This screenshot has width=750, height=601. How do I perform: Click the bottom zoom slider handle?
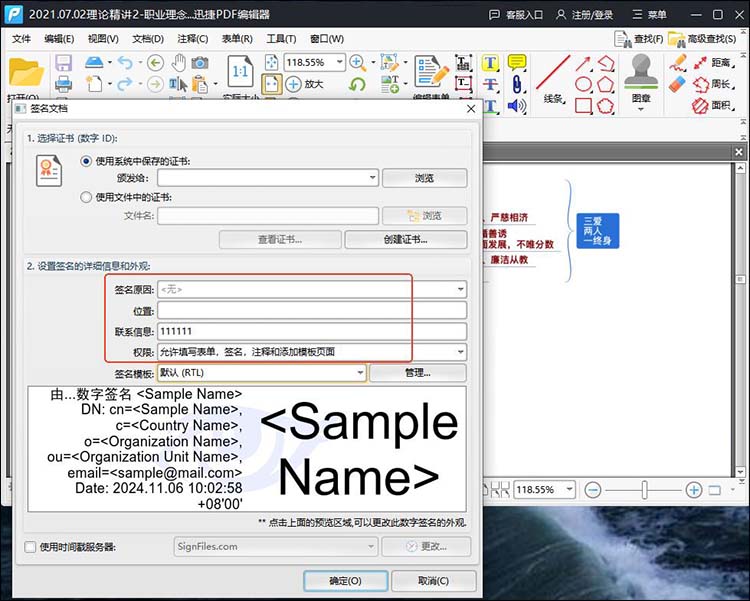coord(645,490)
